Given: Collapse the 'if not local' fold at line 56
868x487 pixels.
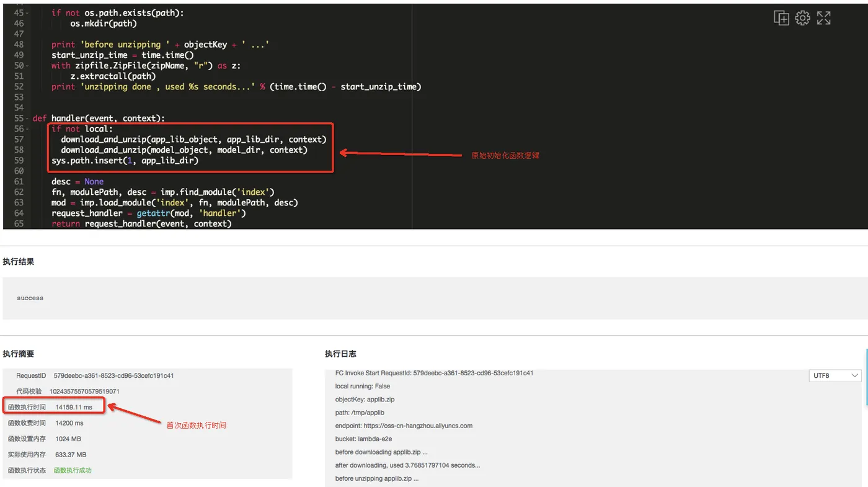Looking at the screenshot, I should [x=27, y=129].
